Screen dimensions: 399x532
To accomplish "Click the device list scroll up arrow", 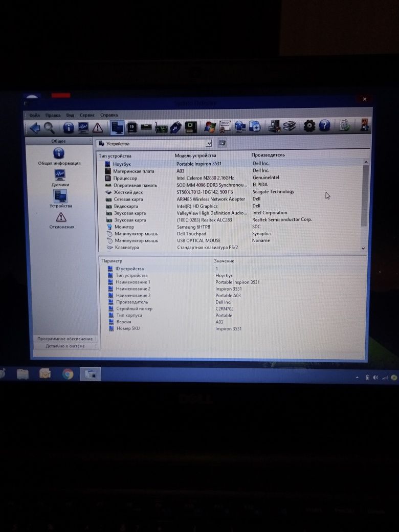I will coord(366,162).
